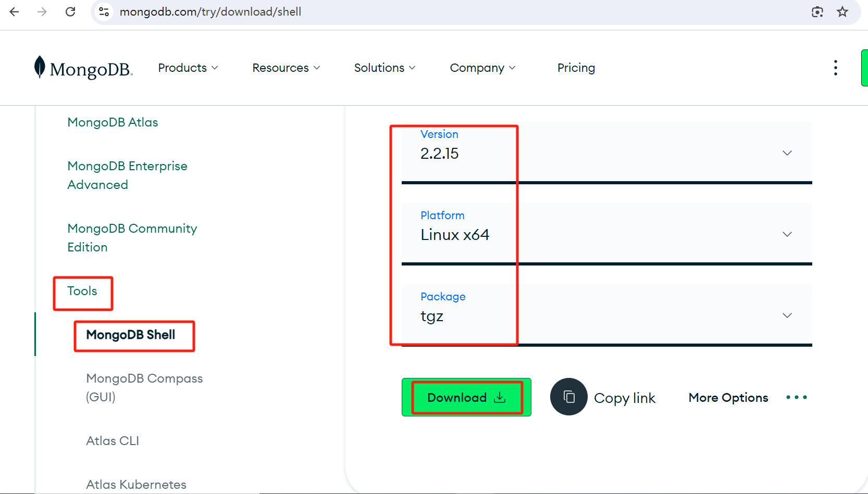Screen dimensions: 868x494
Task: Select Tools in the sidebar
Action: (82, 291)
